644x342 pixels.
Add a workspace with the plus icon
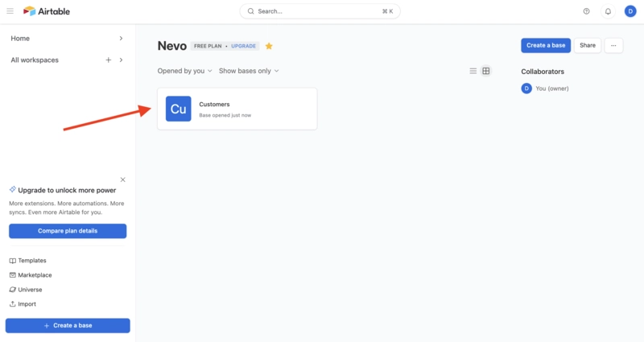pyautogui.click(x=109, y=60)
